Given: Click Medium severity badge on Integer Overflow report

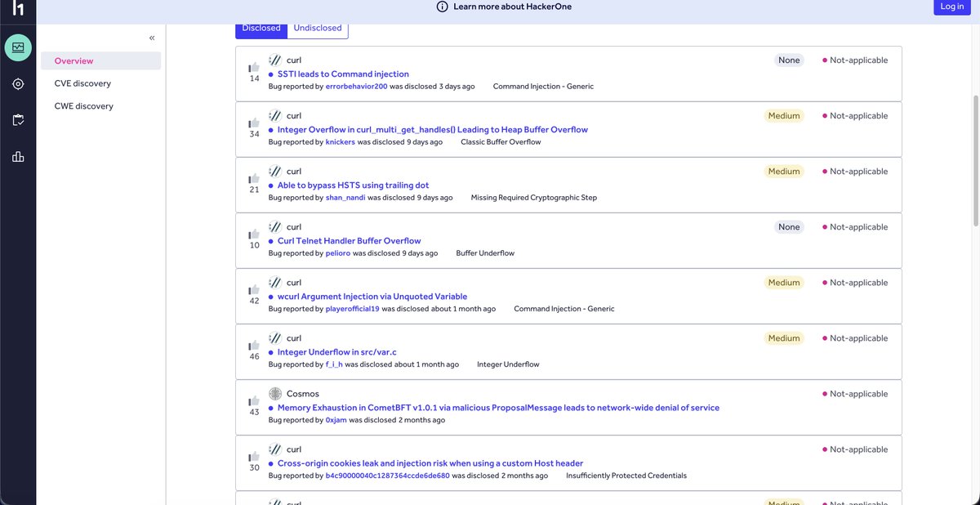Looking at the screenshot, I should click(784, 116).
